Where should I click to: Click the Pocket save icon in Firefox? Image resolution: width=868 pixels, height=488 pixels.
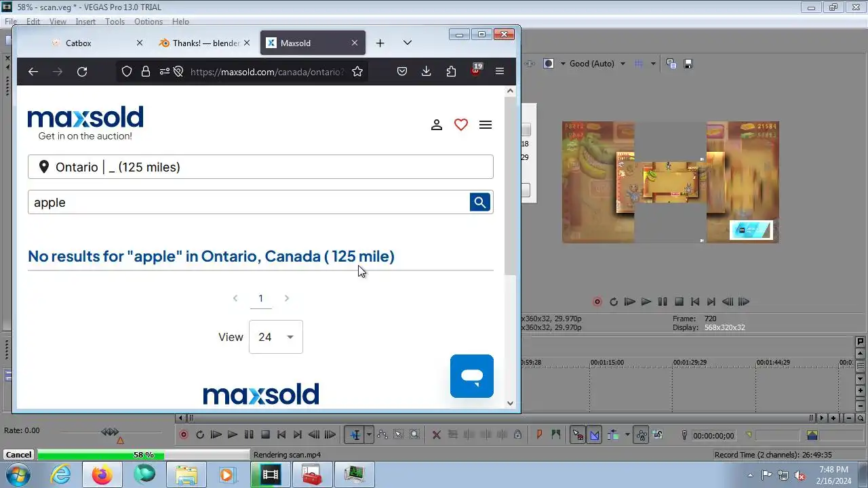(x=402, y=71)
